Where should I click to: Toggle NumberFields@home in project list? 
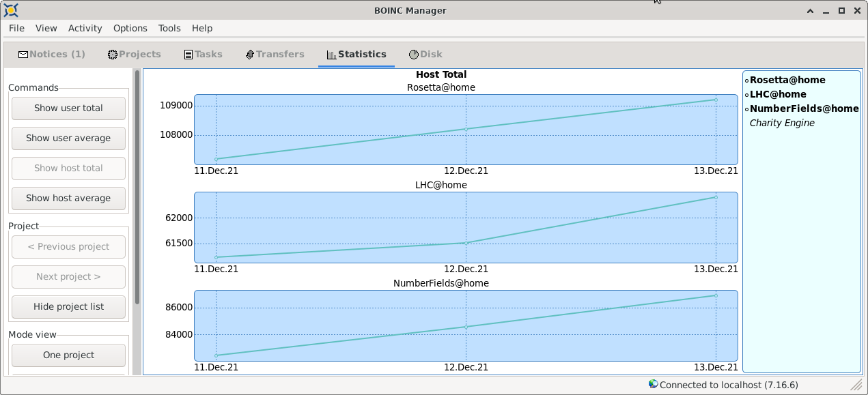[x=803, y=108]
